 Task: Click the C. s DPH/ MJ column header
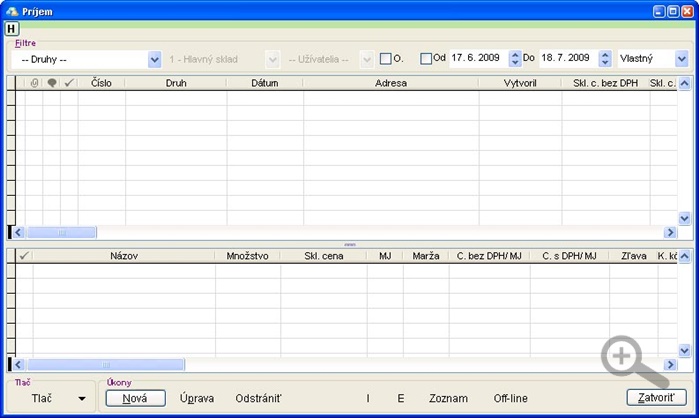(x=569, y=256)
